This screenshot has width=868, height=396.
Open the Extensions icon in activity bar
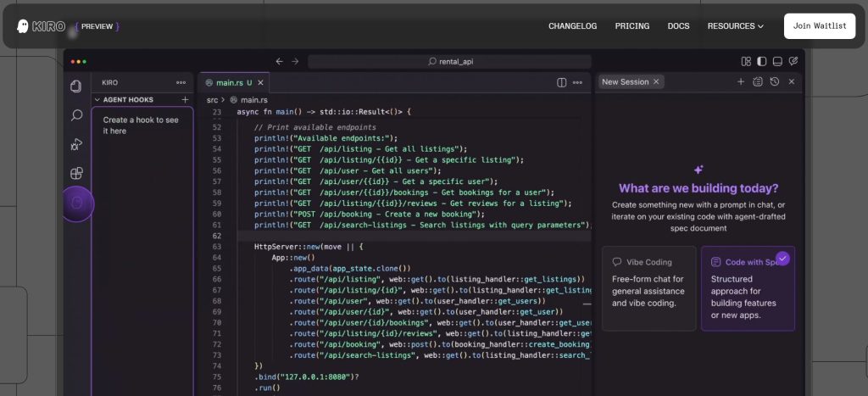coord(76,173)
